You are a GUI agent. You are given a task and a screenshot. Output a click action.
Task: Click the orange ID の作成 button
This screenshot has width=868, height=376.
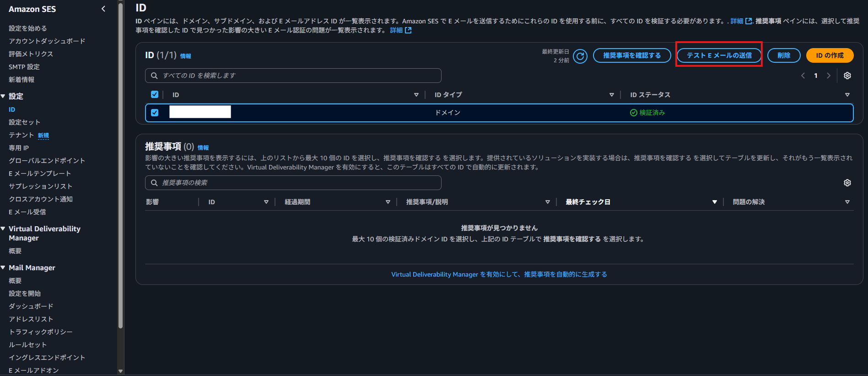pos(830,55)
